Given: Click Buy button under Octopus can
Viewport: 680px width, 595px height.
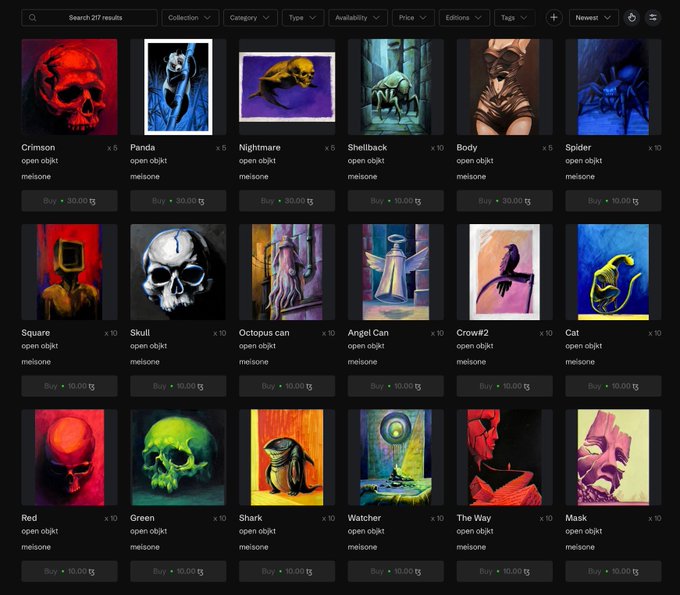Looking at the screenshot, I should [287, 386].
